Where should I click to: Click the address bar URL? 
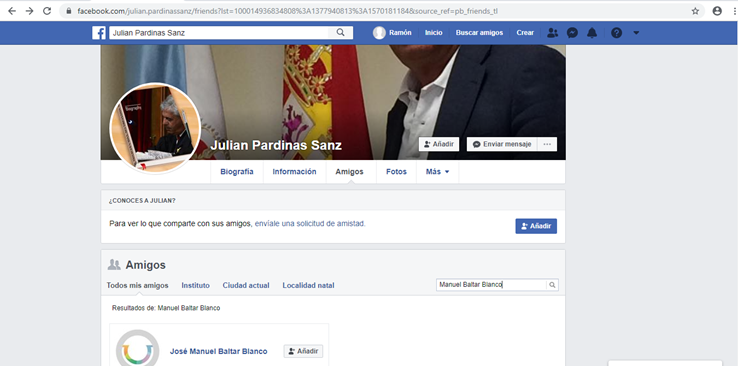coord(287,11)
